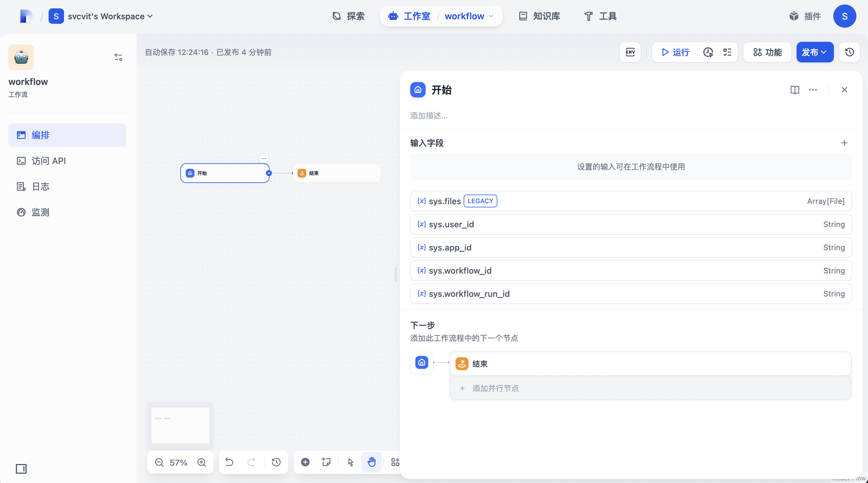
Task: Add a note using the note icon on toolbar
Action: coord(326,462)
